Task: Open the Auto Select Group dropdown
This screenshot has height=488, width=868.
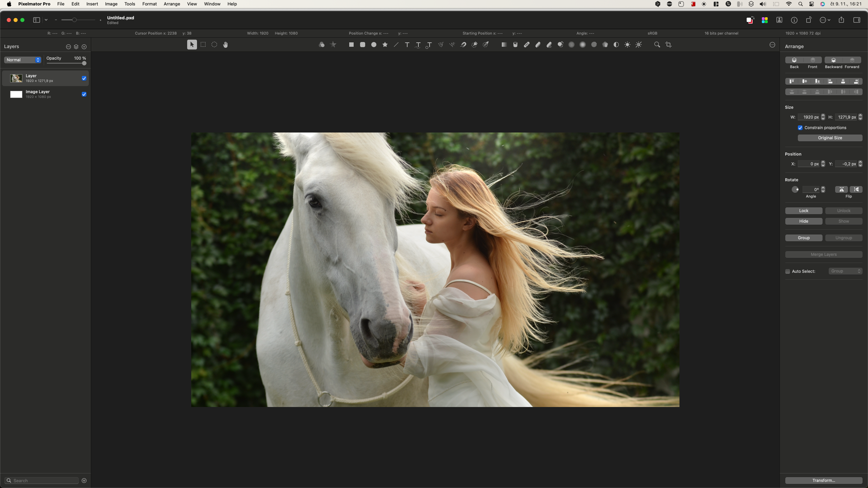Action: click(x=845, y=271)
